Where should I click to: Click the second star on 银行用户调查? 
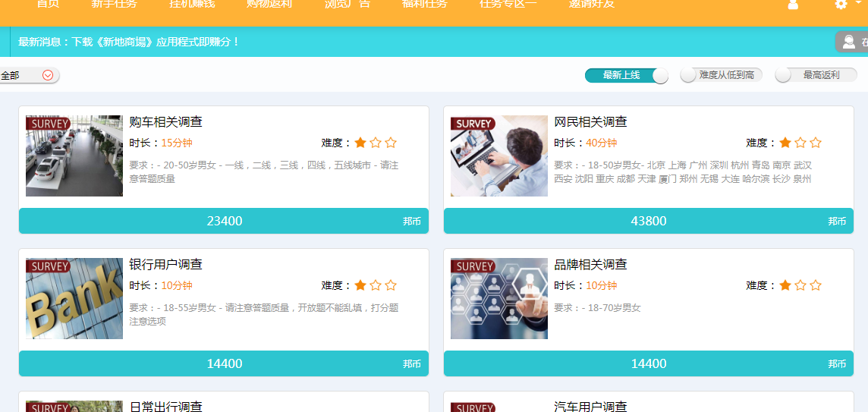click(376, 286)
